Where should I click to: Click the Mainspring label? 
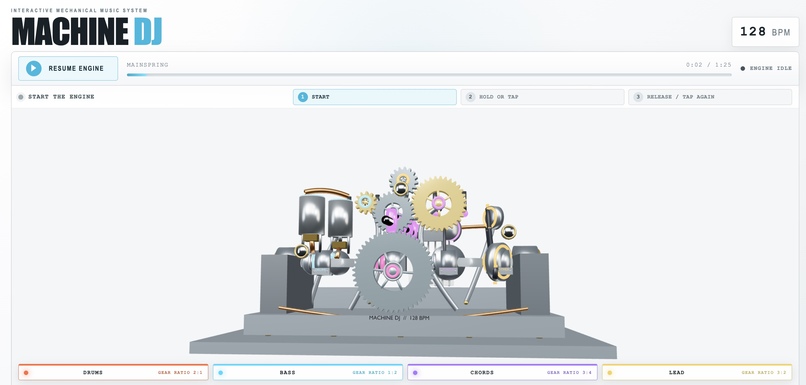click(x=148, y=65)
